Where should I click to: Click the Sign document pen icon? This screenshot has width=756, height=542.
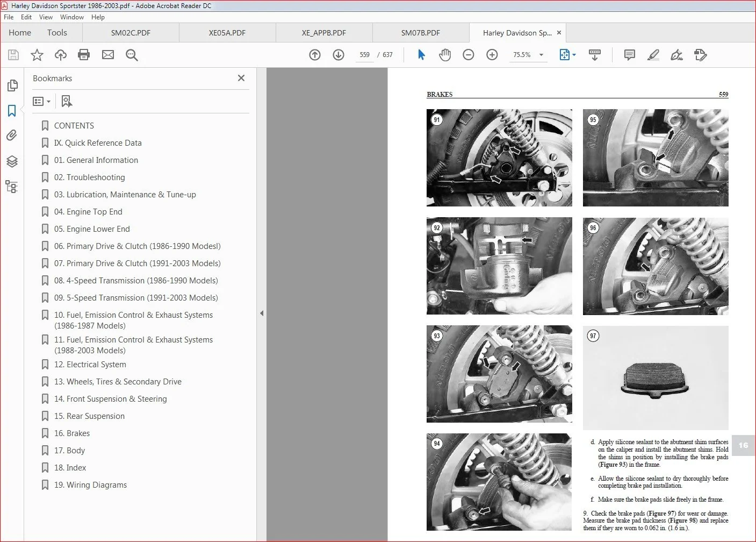(x=677, y=55)
